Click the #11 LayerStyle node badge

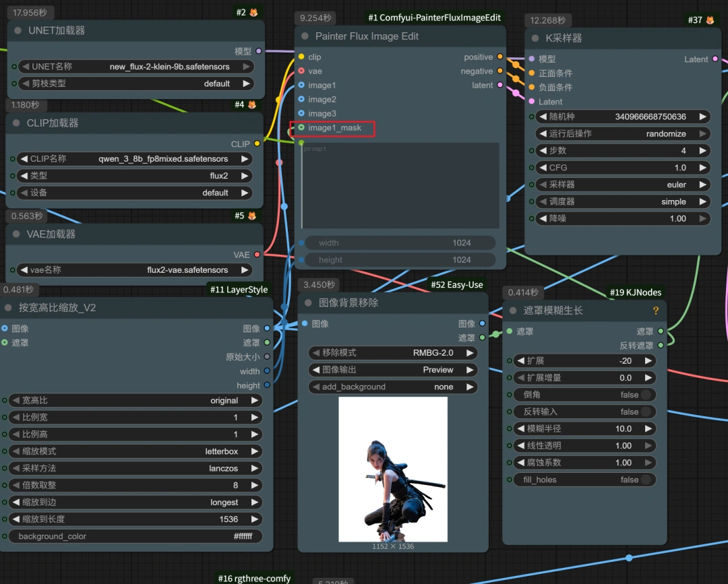(239, 290)
